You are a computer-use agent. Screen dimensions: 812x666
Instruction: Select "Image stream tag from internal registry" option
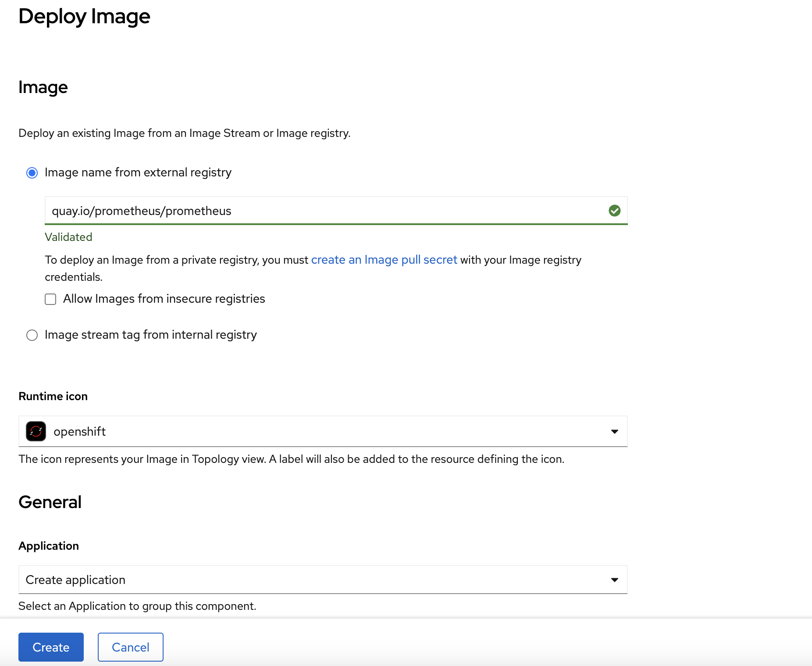point(32,335)
